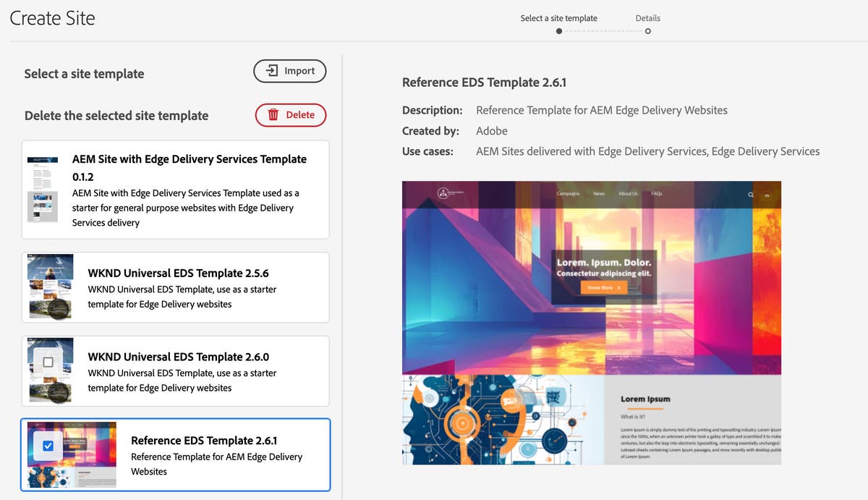This screenshot has width=868, height=500.
Task: Check the WKND Universal EDS Template 2.6.0 checkbox
Action: pyautogui.click(x=48, y=362)
